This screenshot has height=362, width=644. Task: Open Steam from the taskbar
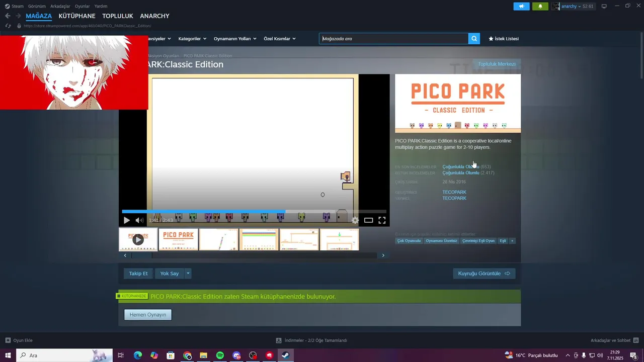point(285,355)
